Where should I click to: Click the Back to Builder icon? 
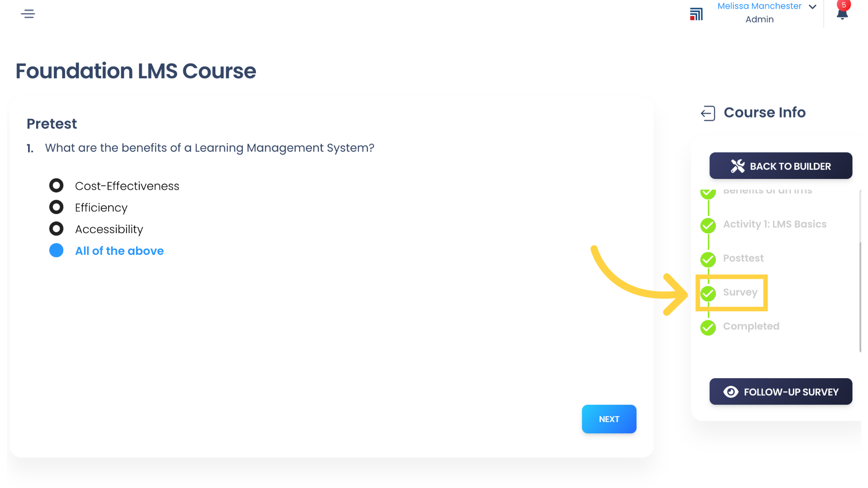pos(738,166)
